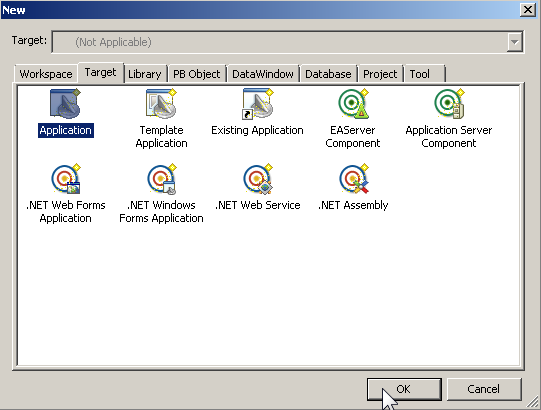The height and width of the screenshot is (410, 541).
Task: Click the Target combo box field
Action: tap(287, 42)
